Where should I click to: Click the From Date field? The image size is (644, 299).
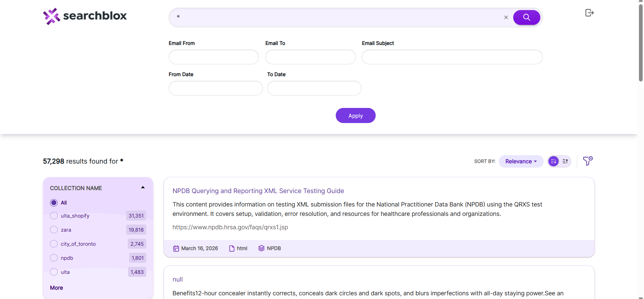pyautogui.click(x=216, y=88)
